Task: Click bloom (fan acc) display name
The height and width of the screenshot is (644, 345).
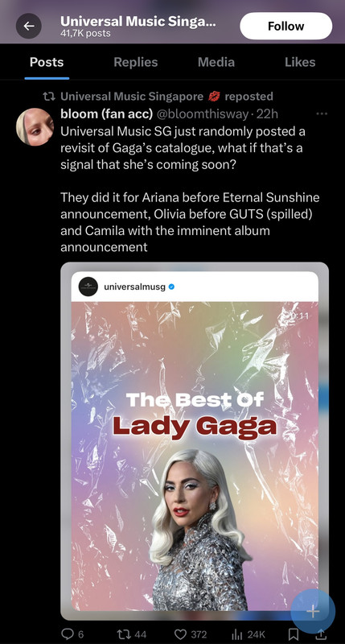Action: coord(107,114)
